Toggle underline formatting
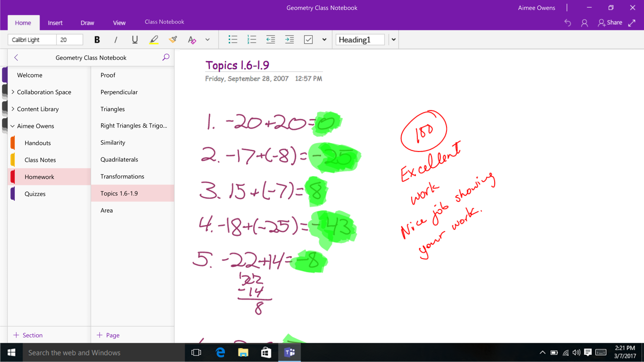The width and height of the screenshot is (644, 362). 135,40
